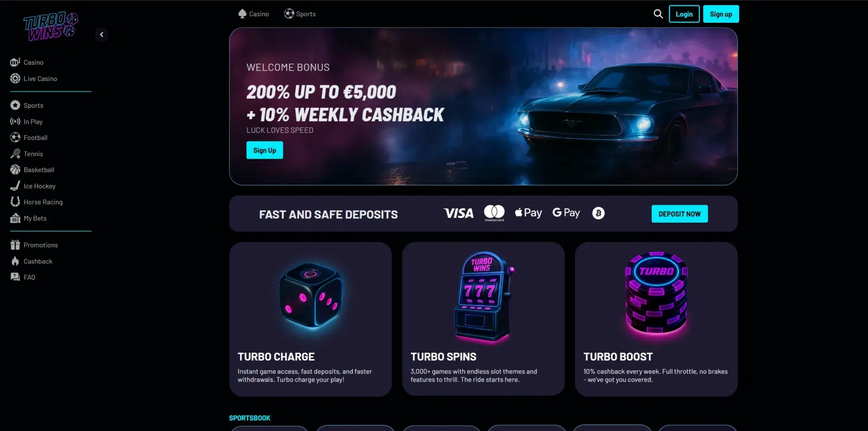Select the Football icon in the sidebar

click(15, 137)
